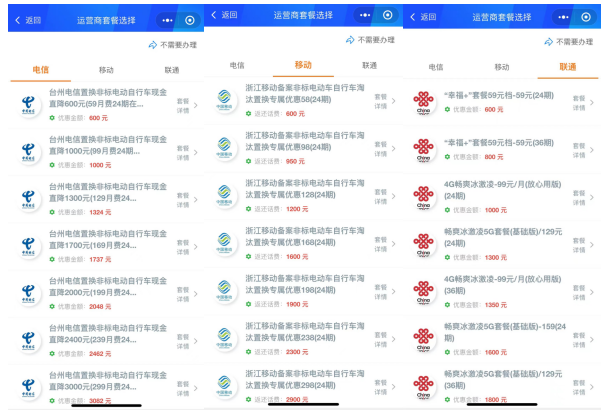
Task: Open 套餐详情 for the 直降600元 Telecom plan
Action: point(183,106)
